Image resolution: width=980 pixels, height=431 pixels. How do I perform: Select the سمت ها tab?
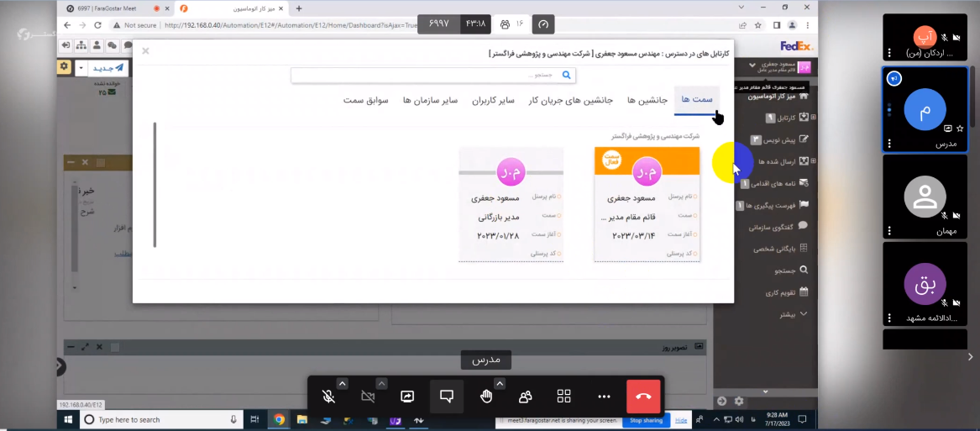[x=697, y=100]
